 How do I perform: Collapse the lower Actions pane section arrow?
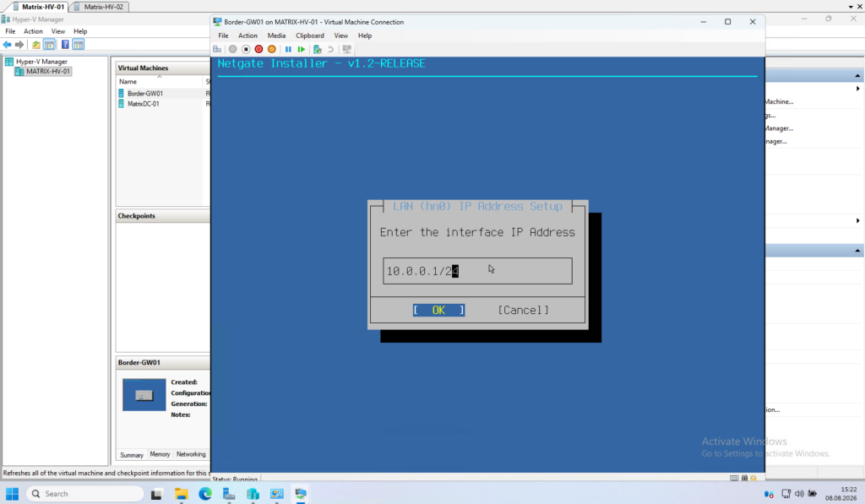tap(857, 251)
